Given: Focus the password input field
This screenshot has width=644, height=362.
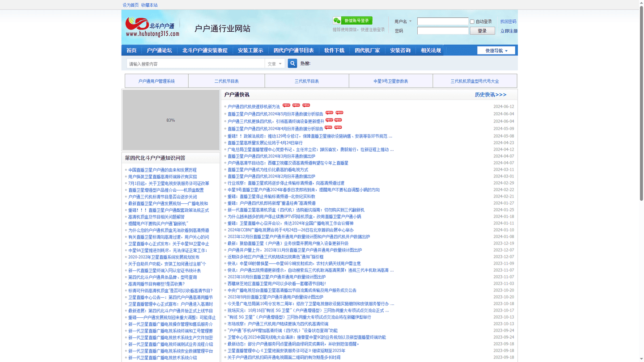Looking at the screenshot, I should [443, 31].
